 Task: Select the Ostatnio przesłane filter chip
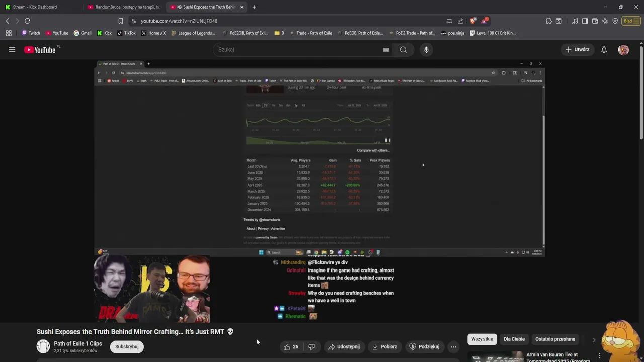pyautogui.click(x=555, y=339)
